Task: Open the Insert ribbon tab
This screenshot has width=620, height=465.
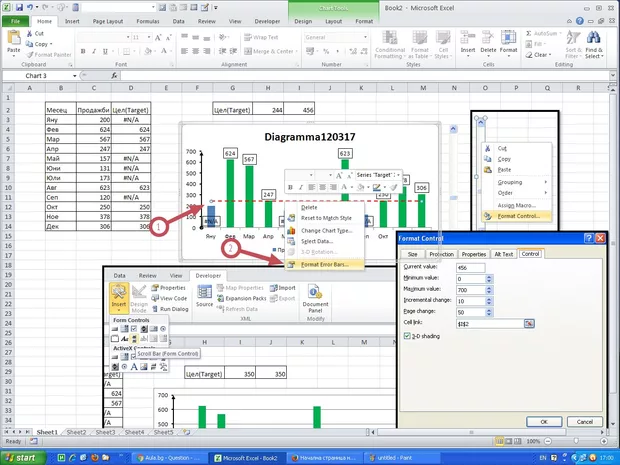Action: coord(72,21)
